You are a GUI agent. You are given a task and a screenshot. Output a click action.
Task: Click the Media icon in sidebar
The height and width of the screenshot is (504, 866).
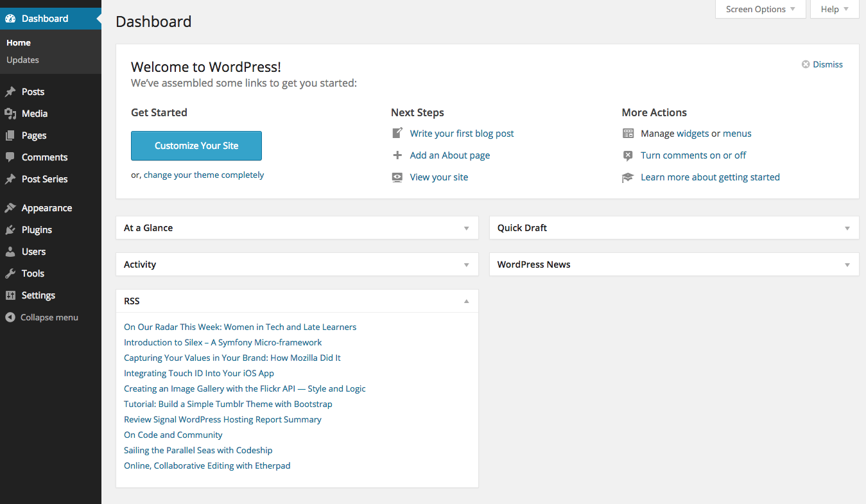[x=10, y=114]
